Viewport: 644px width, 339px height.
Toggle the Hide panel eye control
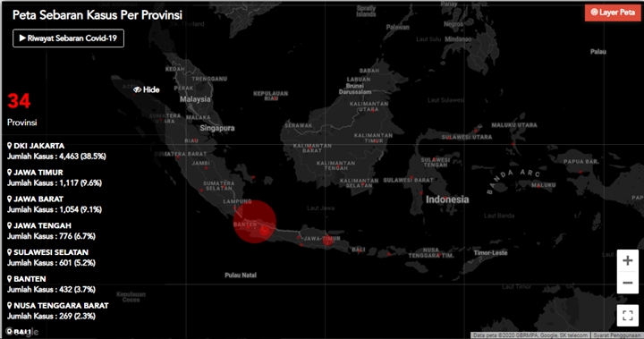[x=146, y=89]
